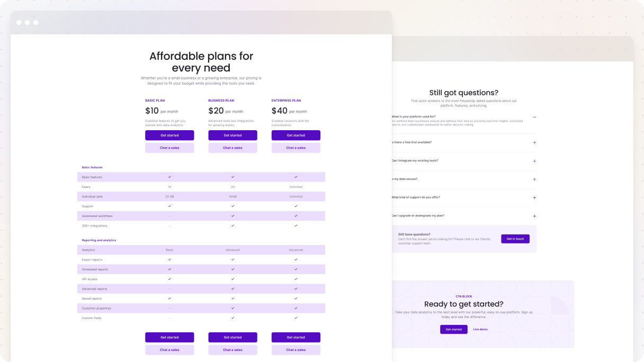This screenshot has width=644, height=362.
Task: Expand 'Is my data secure?'
Action: (534, 179)
